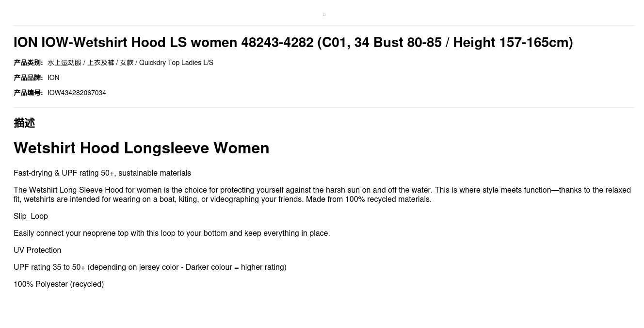Click the Wetshirt Hood Longsleeve Women heading
644x328 pixels.
[141, 148]
